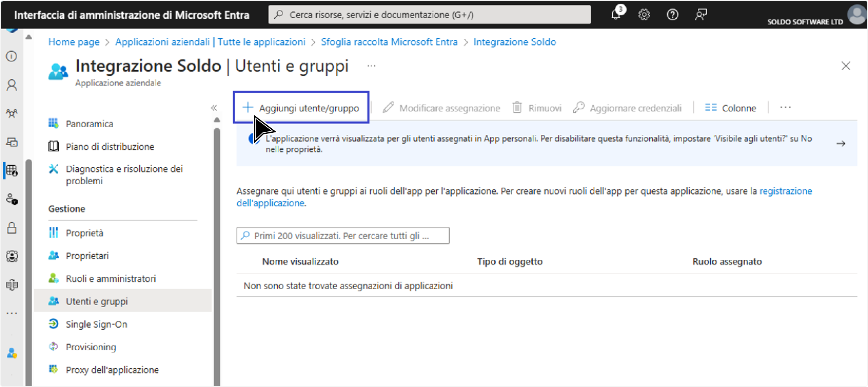Click the Gestione section heading

(x=66, y=209)
